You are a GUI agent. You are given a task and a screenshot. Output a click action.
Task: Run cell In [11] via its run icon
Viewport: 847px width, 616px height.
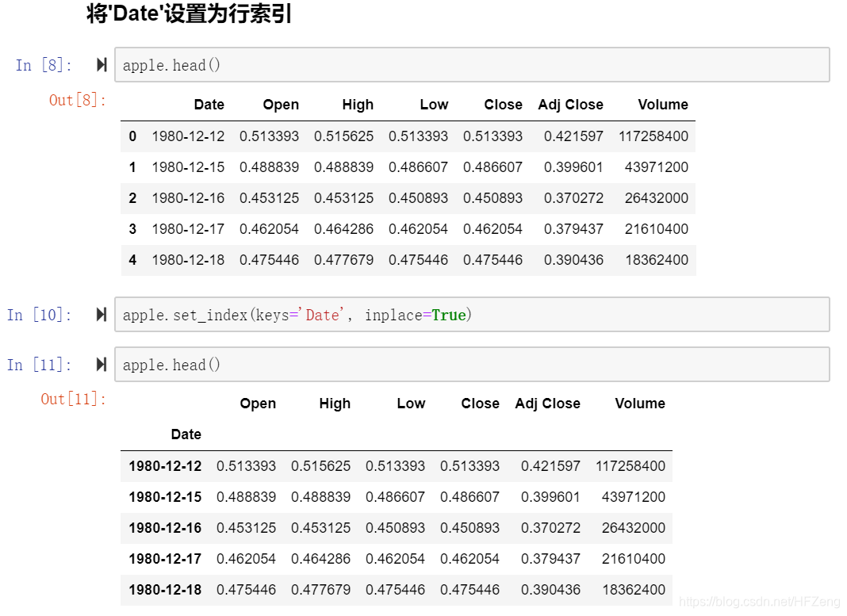pos(102,365)
